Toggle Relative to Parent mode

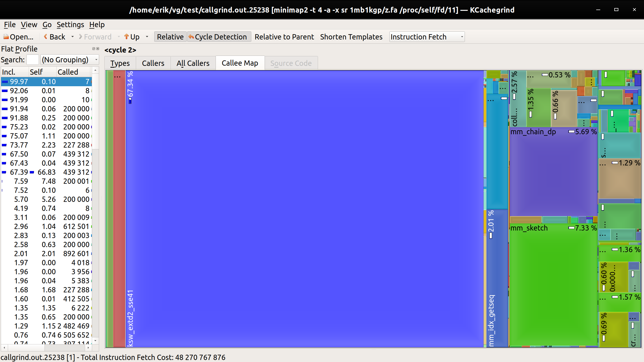point(284,37)
